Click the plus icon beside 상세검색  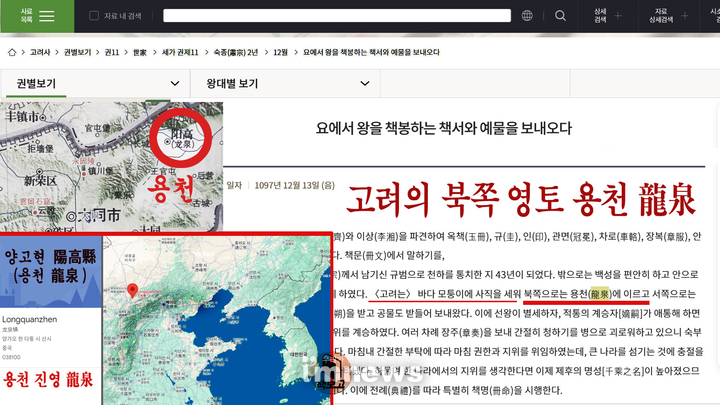[x=618, y=16]
